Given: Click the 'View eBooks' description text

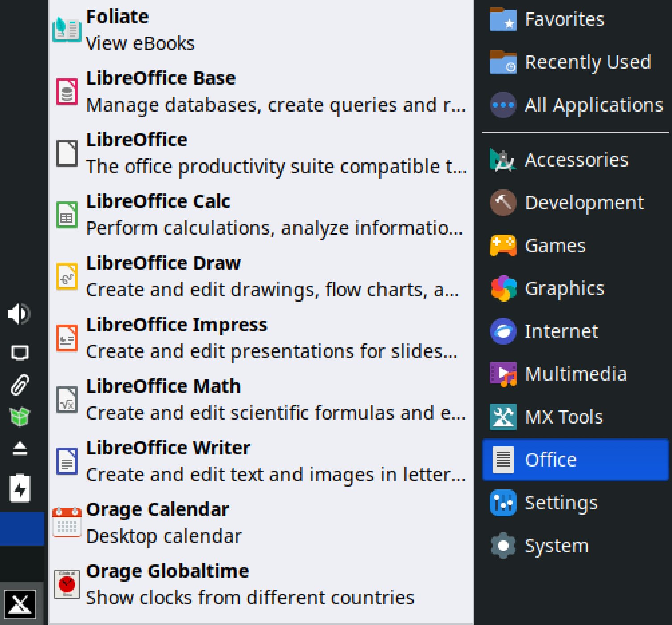Looking at the screenshot, I should point(140,43).
